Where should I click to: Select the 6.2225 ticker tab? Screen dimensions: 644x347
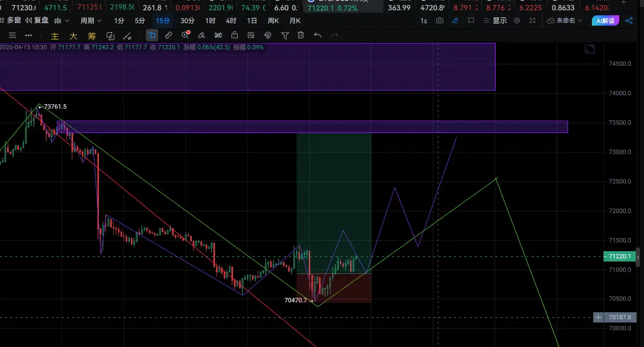(530, 7)
